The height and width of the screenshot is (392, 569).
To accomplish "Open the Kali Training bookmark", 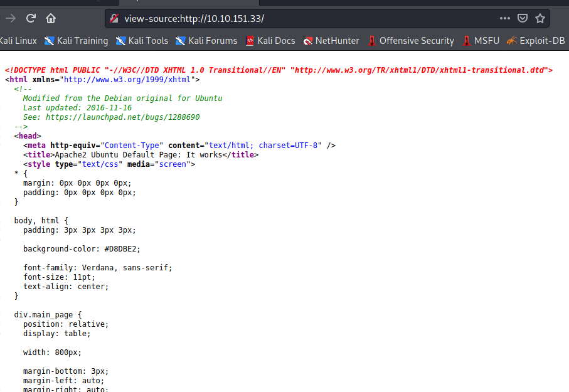I will tap(77, 41).
